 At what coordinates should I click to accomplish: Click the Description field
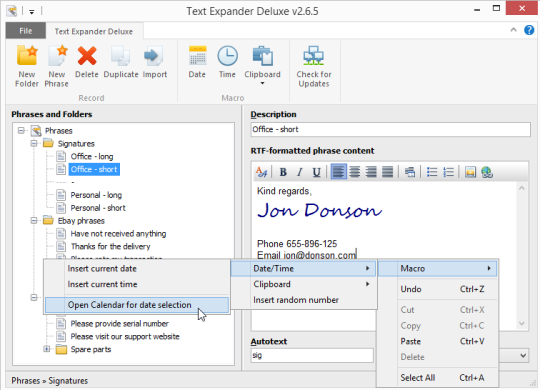click(391, 129)
